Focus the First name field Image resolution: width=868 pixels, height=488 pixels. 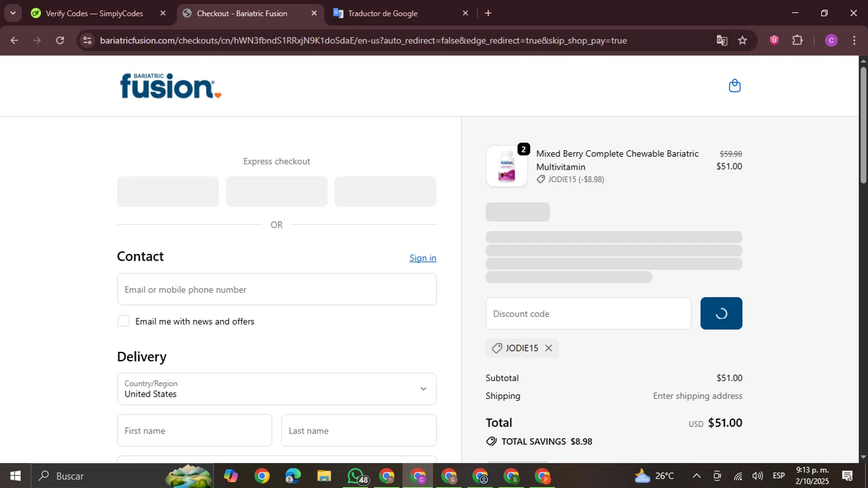(194, 430)
